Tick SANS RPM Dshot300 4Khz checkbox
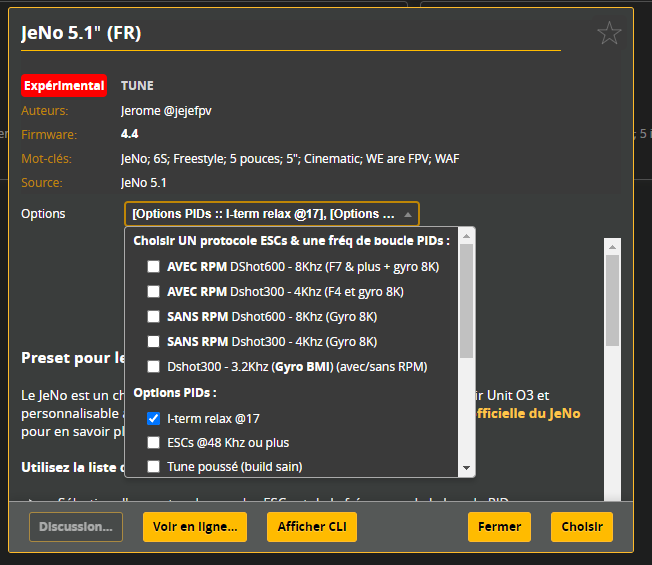 point(153,342)
